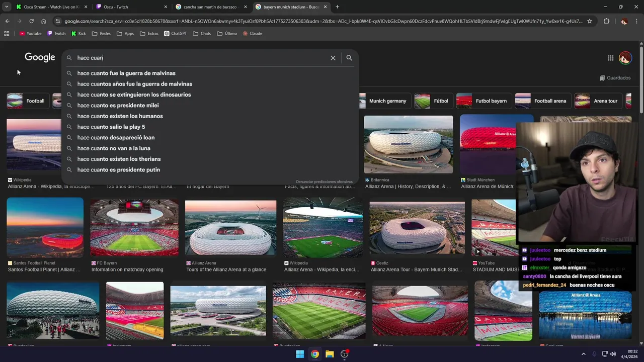This screenshot has width=644, height=362.
Task: Open the Kick bookmark
Action: 78,33
